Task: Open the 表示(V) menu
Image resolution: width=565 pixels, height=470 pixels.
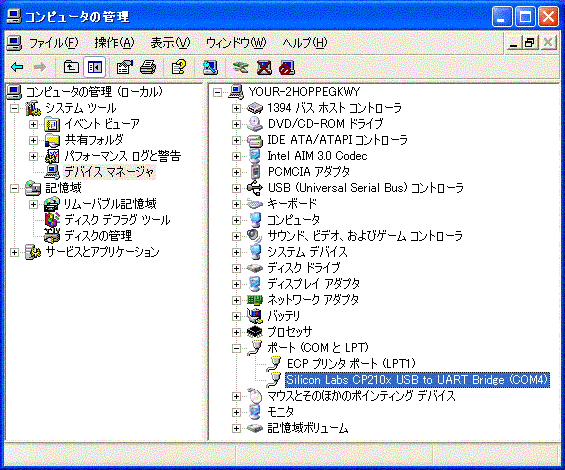Action: 170,43
